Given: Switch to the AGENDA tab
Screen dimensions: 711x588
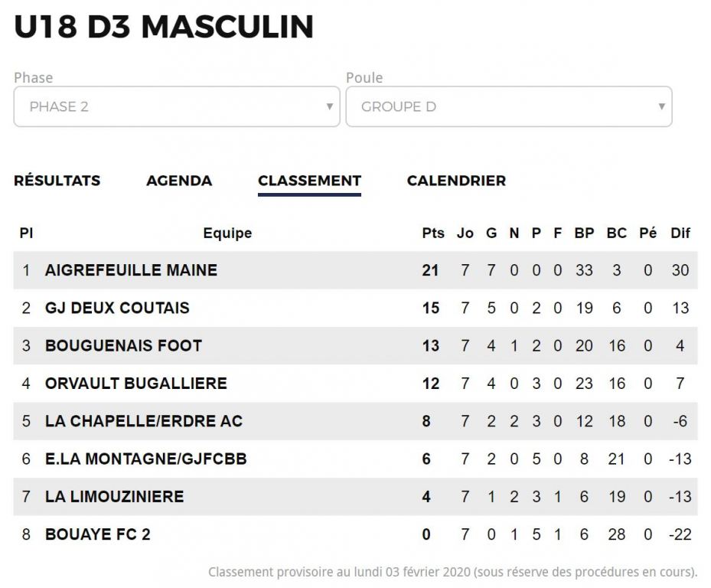Looking at the screenshot, I should point(179,181).
